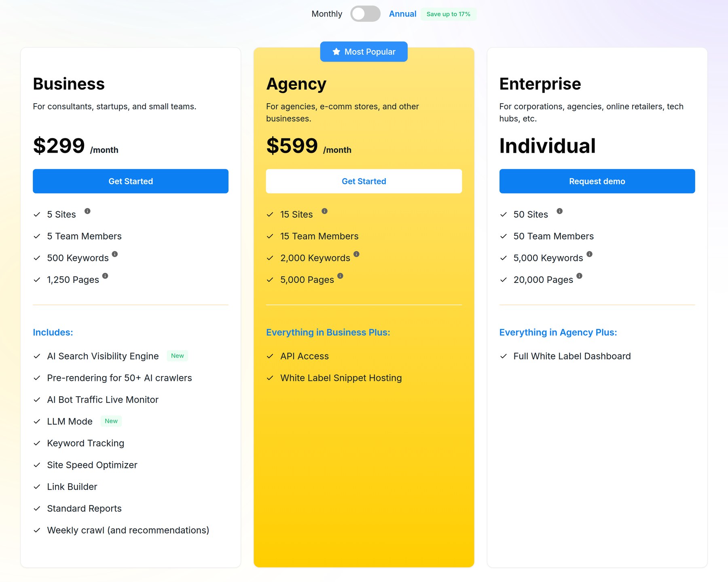
Task: Click Weekly crawl (and recommendations) text
Action: pyautogui.click(x=128, y=530)
